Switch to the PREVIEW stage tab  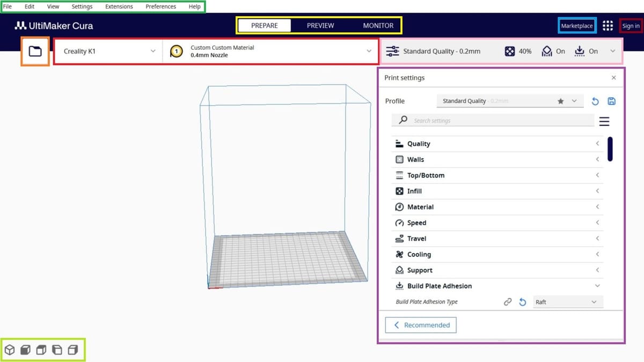pos(320,25)
